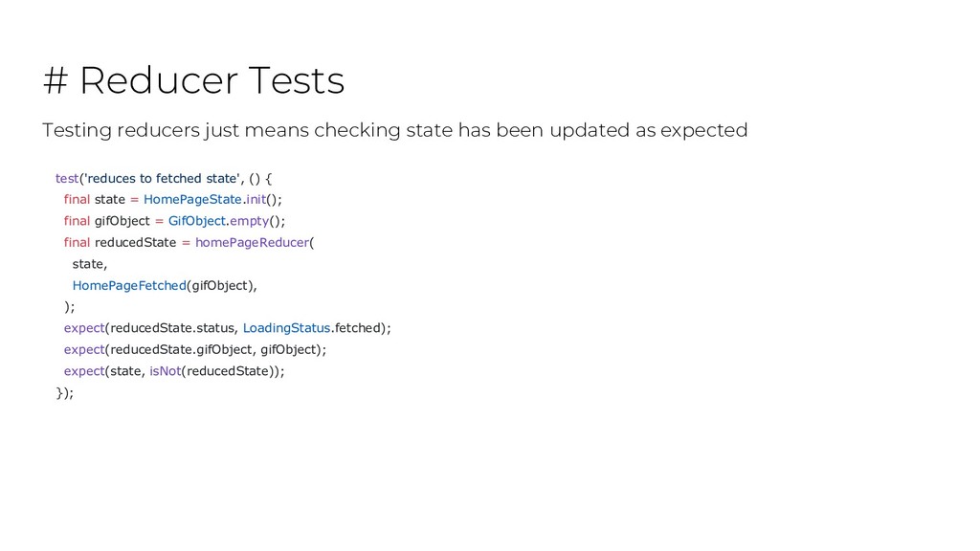Viewport: 980px width, 551px height.
Task: Click the 'homePageReducer' function name
Action: [x=253, y=242]
